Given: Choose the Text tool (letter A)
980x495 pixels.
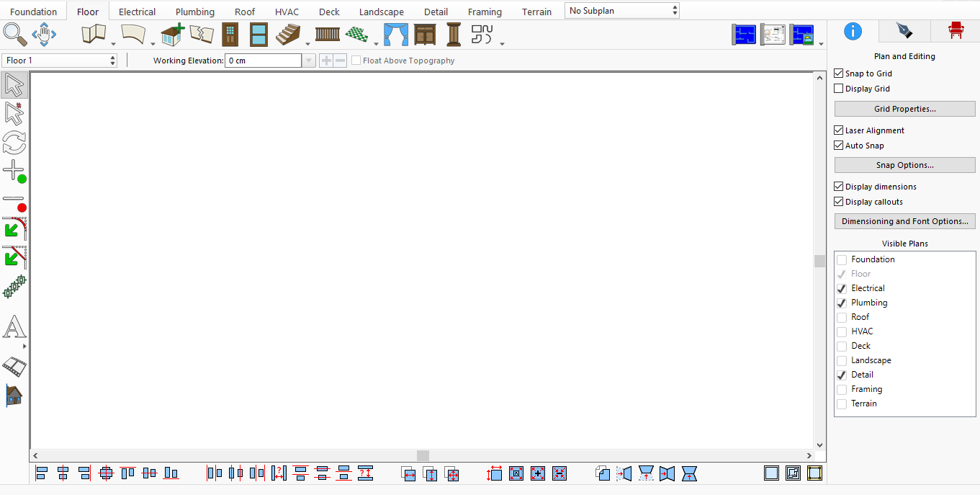Looking at the screenshot, I should pos(14,327).
